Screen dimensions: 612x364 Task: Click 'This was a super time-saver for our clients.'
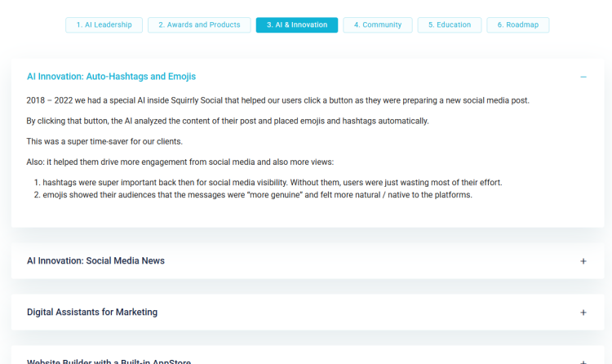(x=104, y=141)
